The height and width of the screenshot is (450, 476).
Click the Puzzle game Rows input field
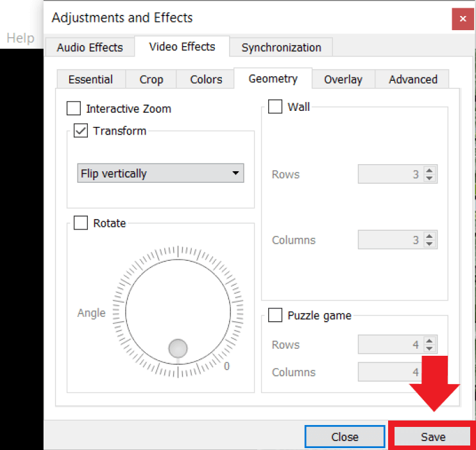click(389, 345)
